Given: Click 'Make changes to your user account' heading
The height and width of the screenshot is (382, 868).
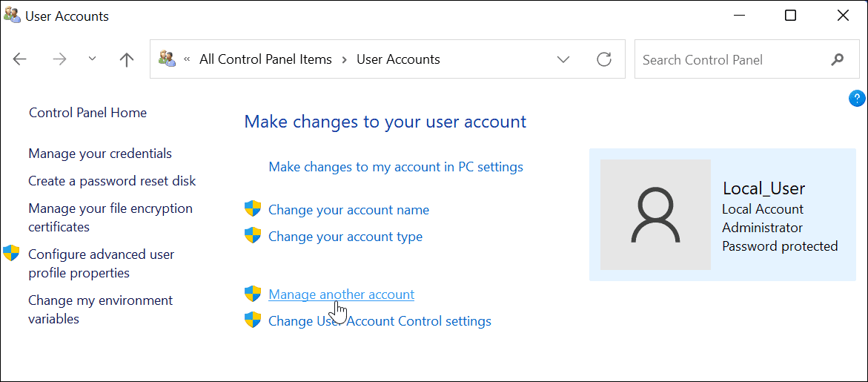Looking at the screenshot, I should coord(385,122).
